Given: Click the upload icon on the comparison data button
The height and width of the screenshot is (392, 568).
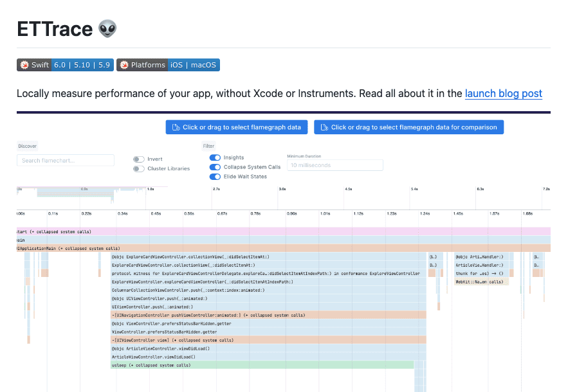Looking at the screenshot, I should (324, 127).
